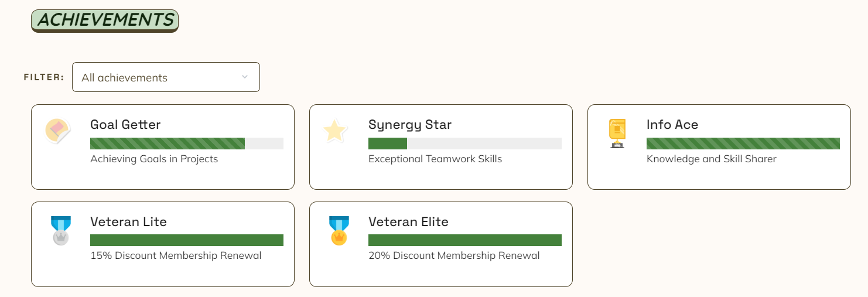Select the Synergy Star card title
868x297 pixels.
click(x=410, y=125)
